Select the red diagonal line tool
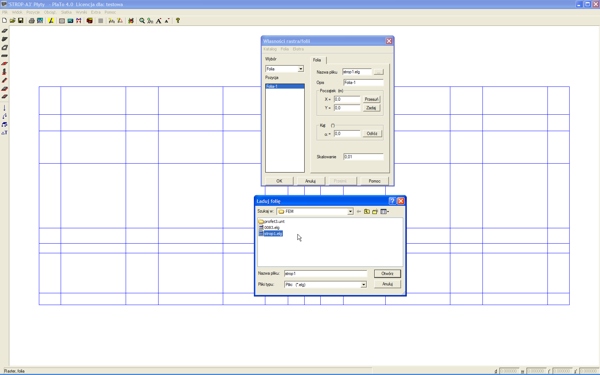The height and width of the screenshot is (375, 600). tap(5, 80)
